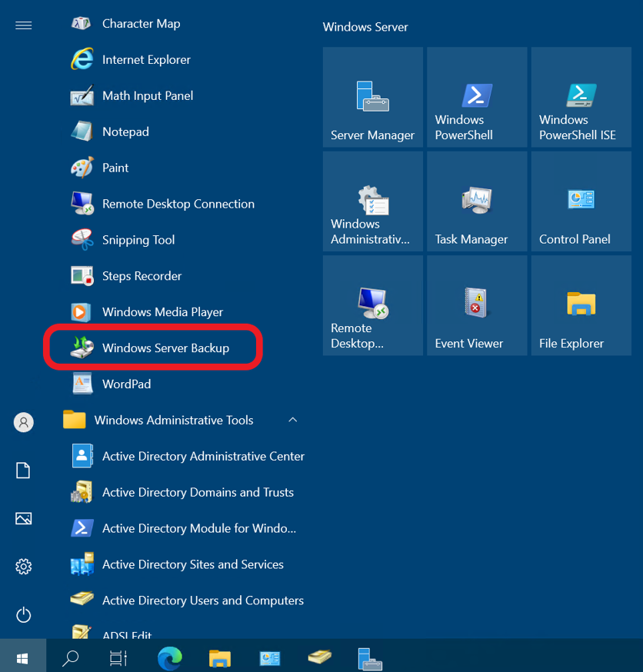
Task: Open Paint from the app list
Action: (115, 168)
